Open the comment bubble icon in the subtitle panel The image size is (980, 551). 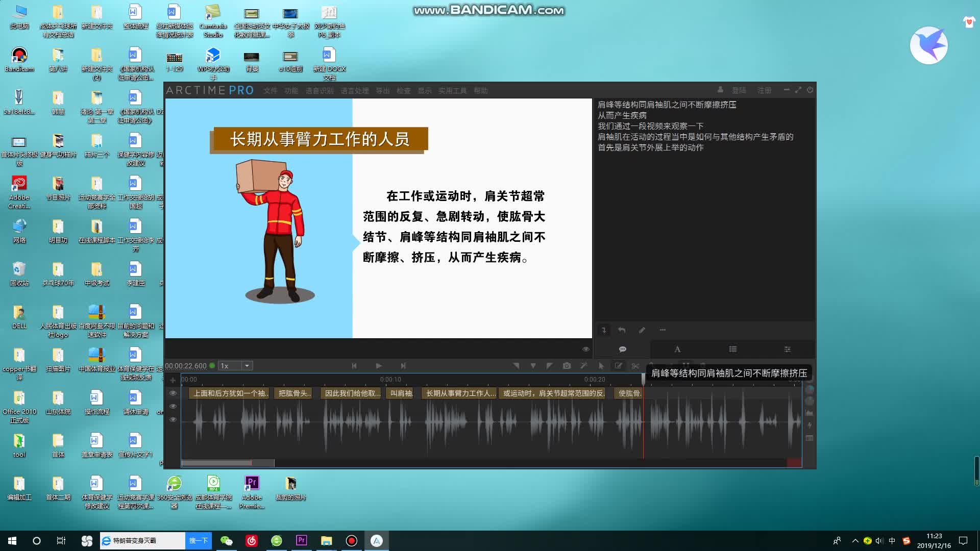point(622,349)
